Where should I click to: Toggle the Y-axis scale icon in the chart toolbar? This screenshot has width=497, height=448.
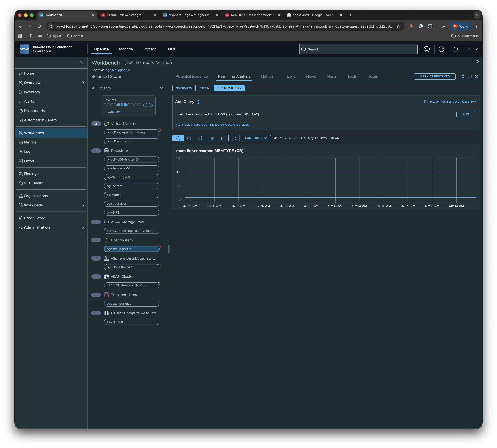click(x=200, y=138)
